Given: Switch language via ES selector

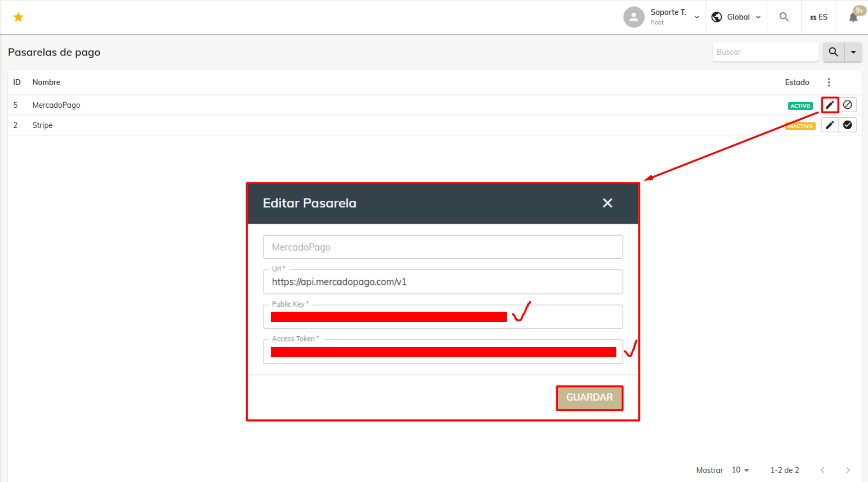Looking at the screenshot, I should point(819,17).
